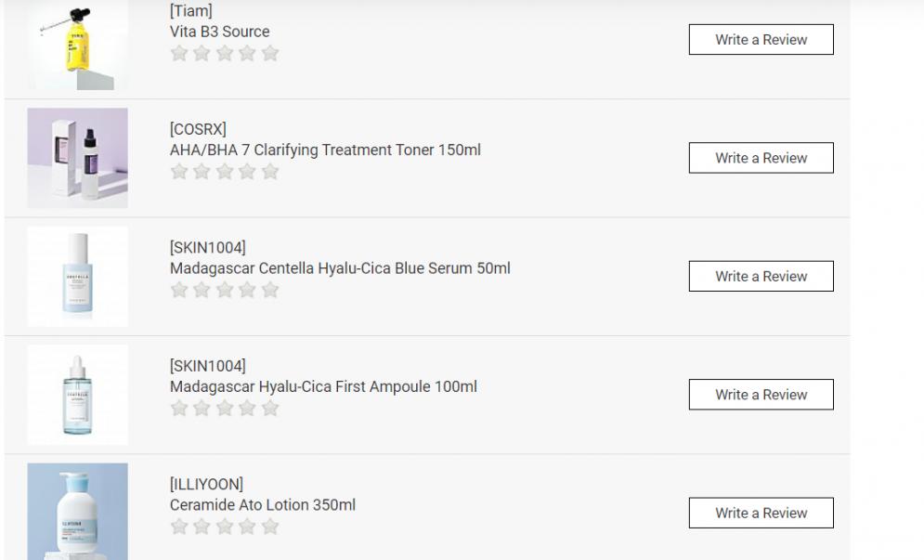Open the Blue Serum product image
This screenshot has height=560, width=924.
tap(78, 276)
